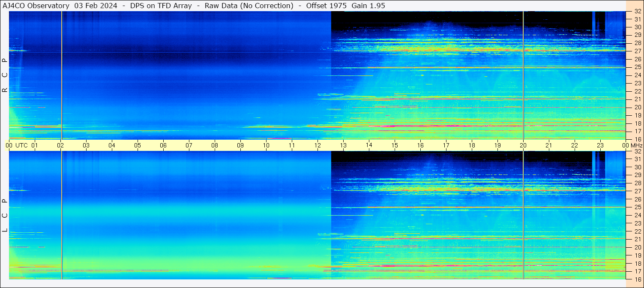Click hour "01" on the time axis
The image size is (644, 288).
pos(35,145)
